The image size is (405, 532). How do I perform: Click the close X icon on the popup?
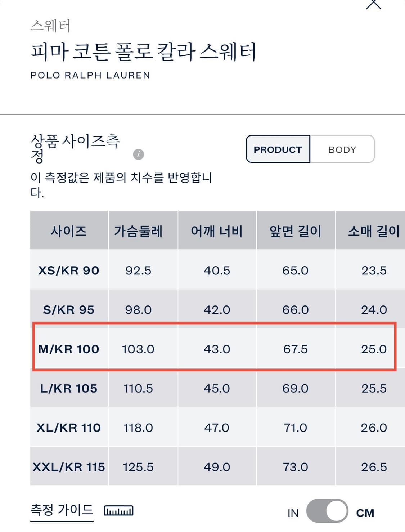(x=374, y=4)
